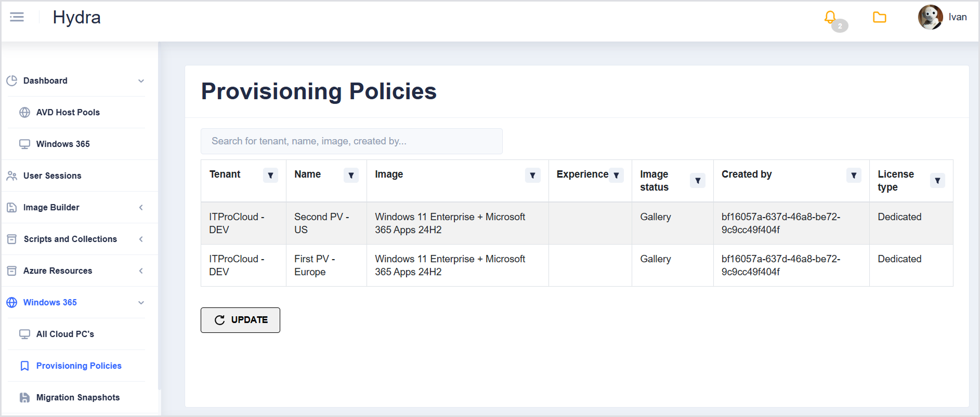Filter the Tenant column

click(270, 176)
